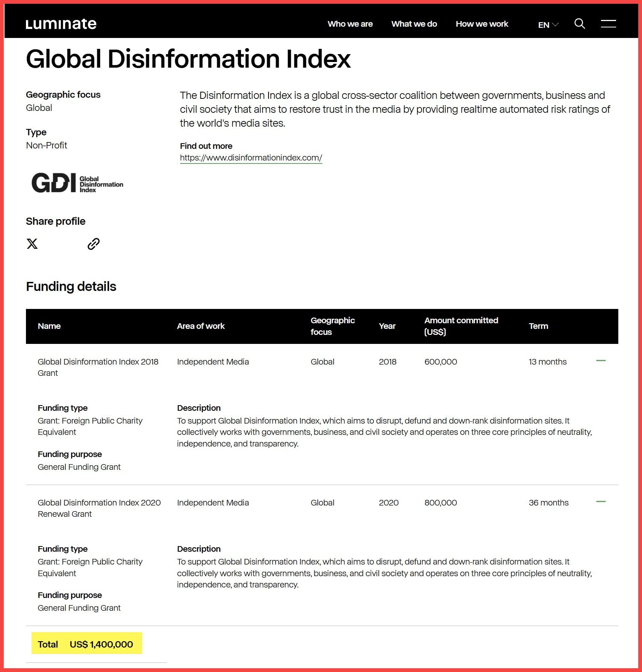Open the Who we are menu
Viewport: 642px width, 672px height.
click(x=350, y=24)
